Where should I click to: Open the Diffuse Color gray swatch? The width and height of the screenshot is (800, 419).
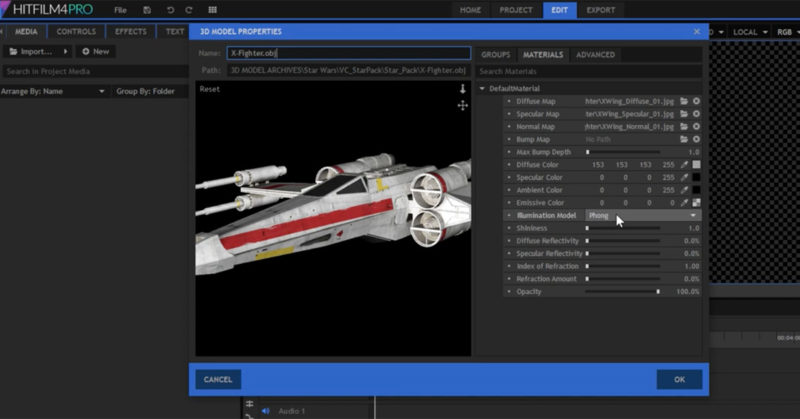tap(696, 164)
